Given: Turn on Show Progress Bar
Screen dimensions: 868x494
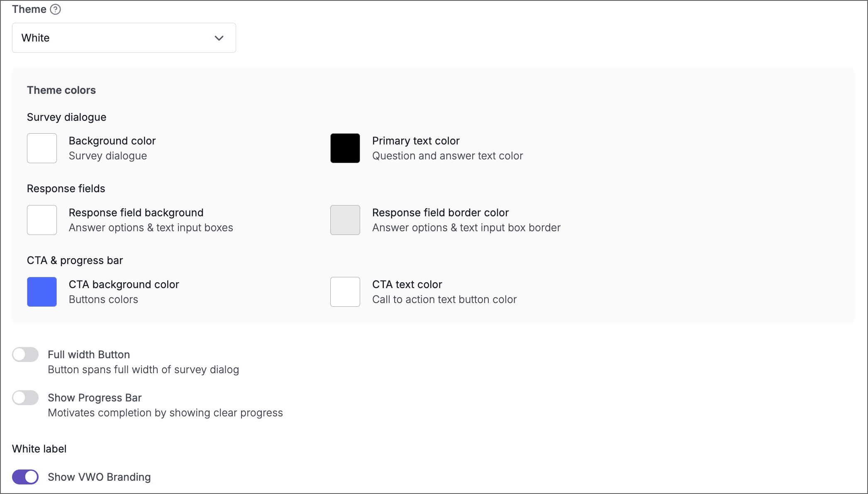Looking at the screenshot, I should pyautogui.click(x=25, y=398).
